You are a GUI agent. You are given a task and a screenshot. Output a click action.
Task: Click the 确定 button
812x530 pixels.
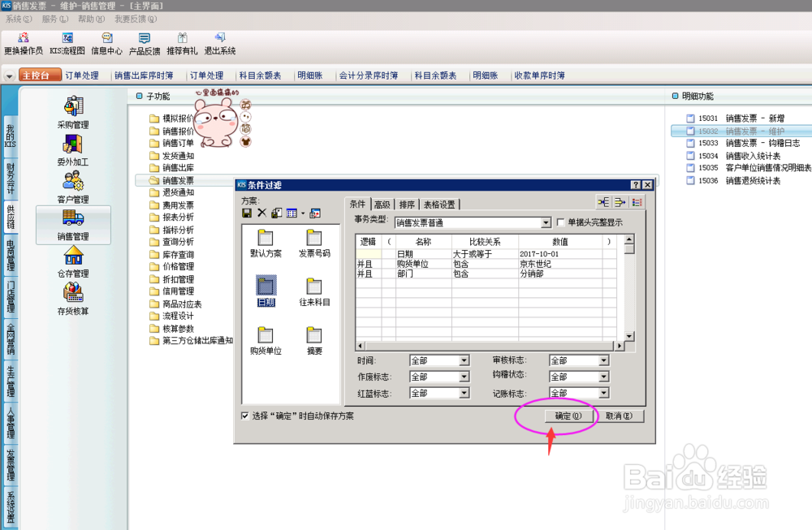pyautogui.click(x=568, y=416)
